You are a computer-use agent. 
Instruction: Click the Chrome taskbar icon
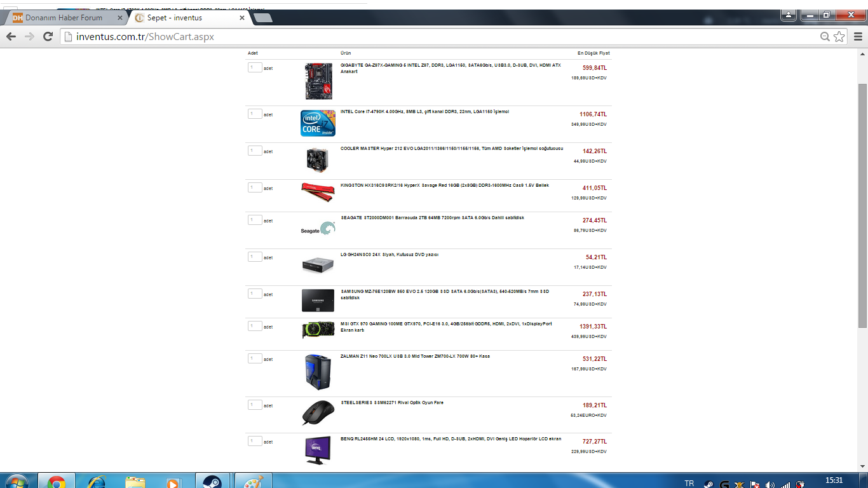56,482
